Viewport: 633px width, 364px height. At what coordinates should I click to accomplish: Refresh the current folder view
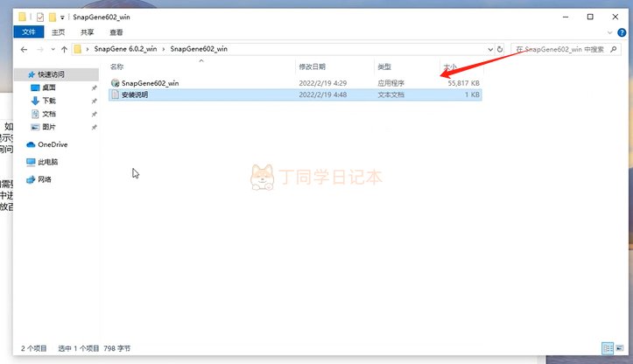click(500, 49)
